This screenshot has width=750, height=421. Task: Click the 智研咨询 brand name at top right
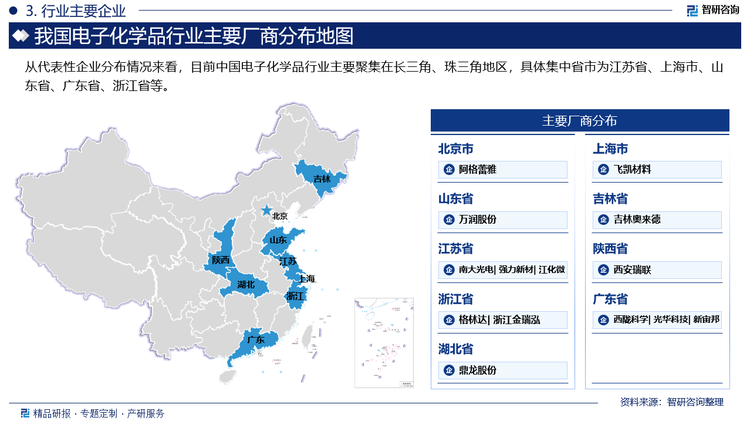pyautogui.click(x=720, y=10)
